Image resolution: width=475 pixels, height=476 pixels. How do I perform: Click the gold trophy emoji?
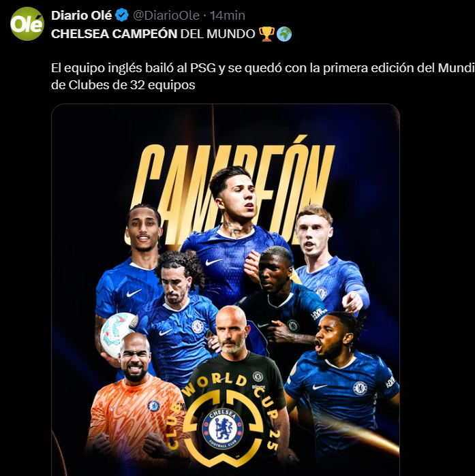tap(266, 33)
